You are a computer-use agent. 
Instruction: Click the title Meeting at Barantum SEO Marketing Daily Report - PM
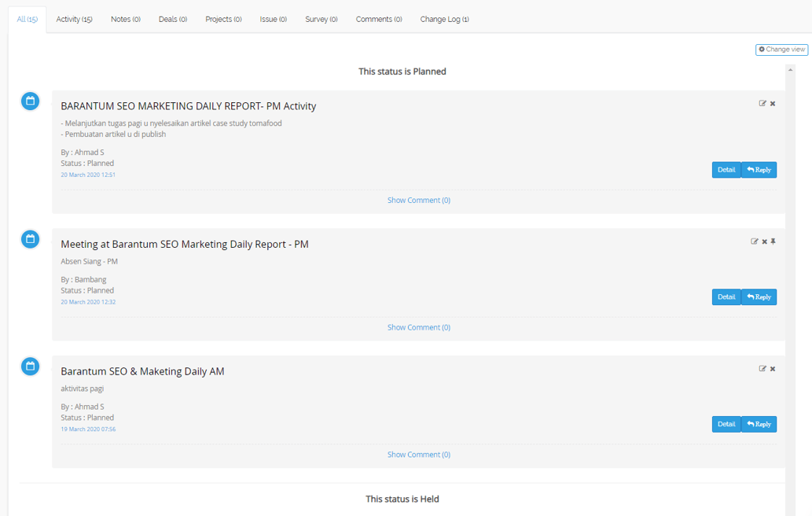pyautogui.click(x=185, y=244)
